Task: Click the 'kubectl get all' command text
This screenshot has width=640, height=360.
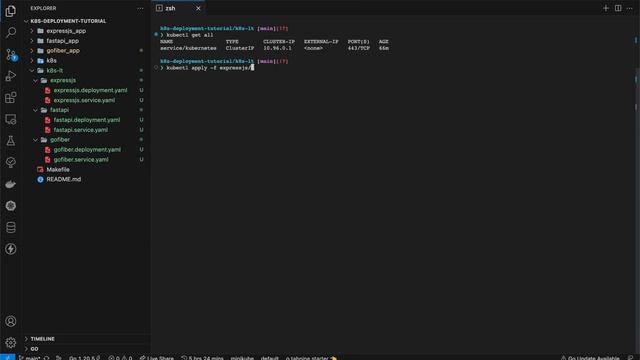Action: [x=190, y=35]
